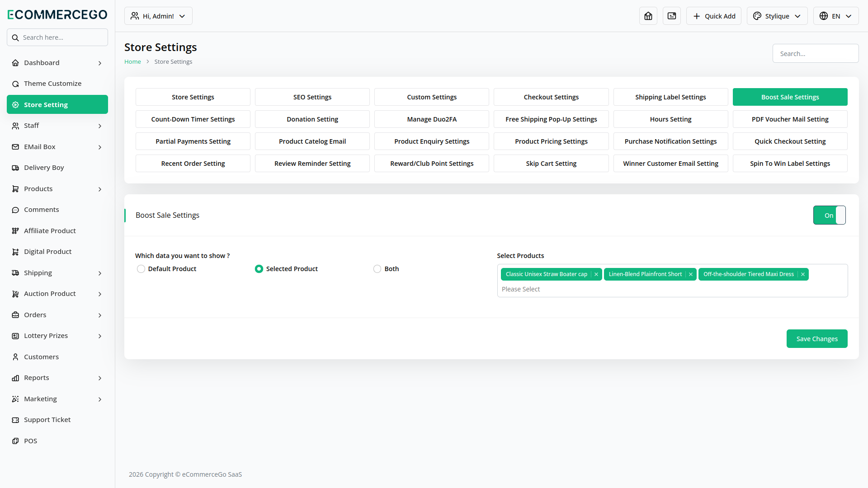Click the Customers person icon
The height and width of the screenshot is (488, 868).
[x=15, y=357]
